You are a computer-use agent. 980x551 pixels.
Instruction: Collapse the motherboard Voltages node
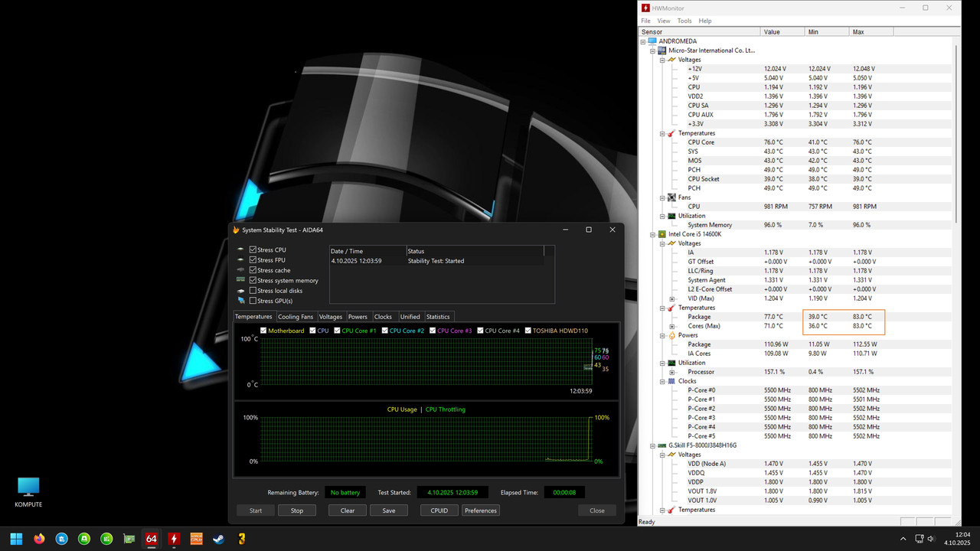[x=662, y=60]
